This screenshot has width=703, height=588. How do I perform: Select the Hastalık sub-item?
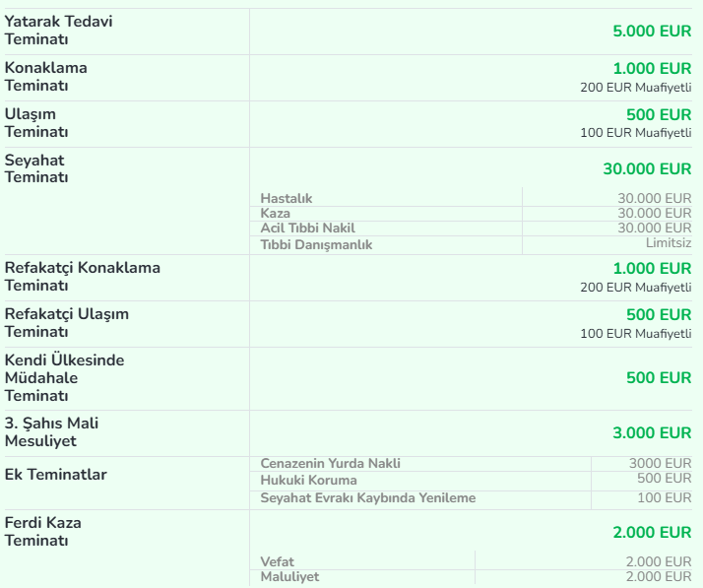[286, 199]
